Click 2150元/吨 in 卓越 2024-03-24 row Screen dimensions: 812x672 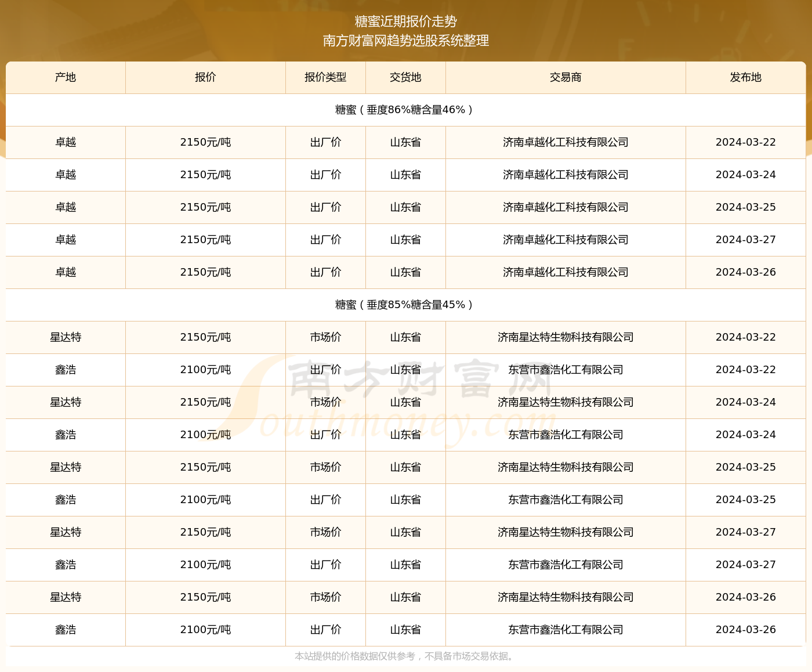click(x=205, y=175)
